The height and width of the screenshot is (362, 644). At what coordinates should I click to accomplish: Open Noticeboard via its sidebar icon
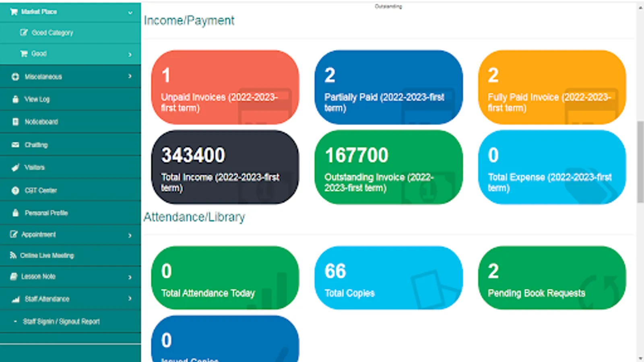[15, 121]
